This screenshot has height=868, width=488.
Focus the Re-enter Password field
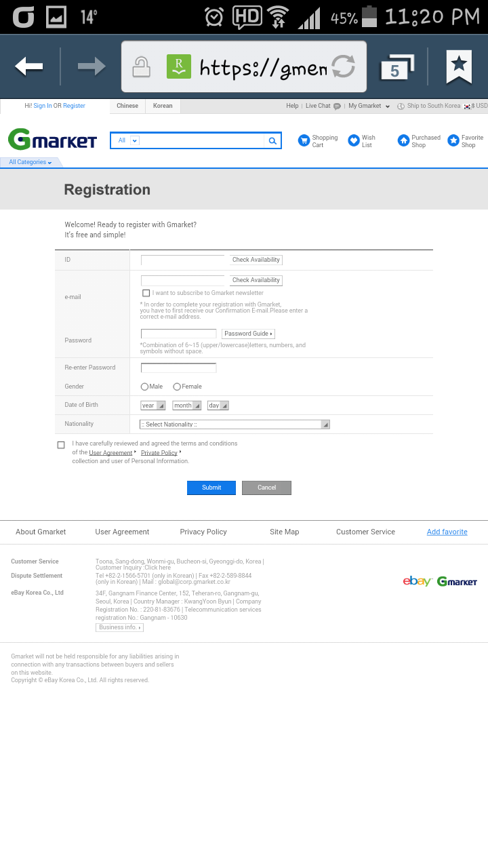click(x=178, y=368)
